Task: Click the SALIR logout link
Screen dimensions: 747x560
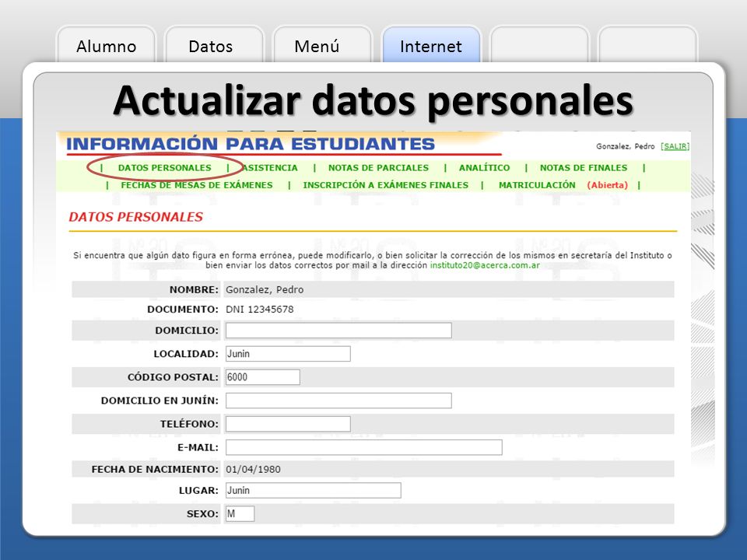Action: [x=675, y=146]
